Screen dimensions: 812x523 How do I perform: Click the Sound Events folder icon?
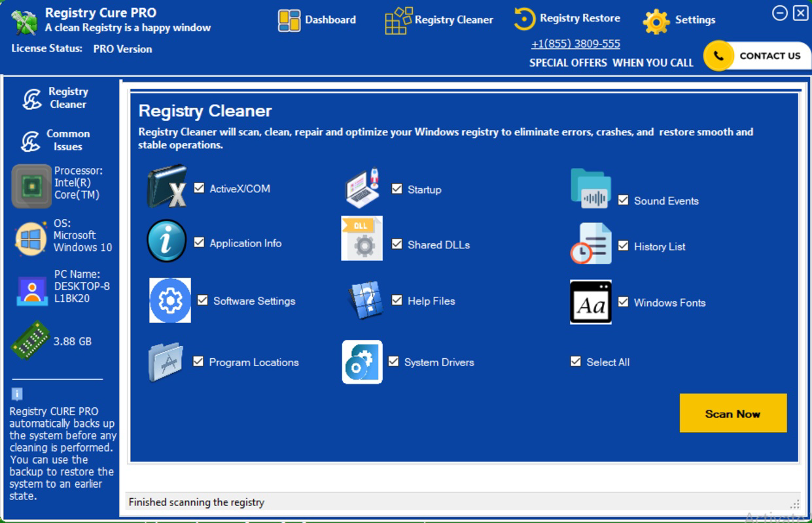(x=591, y=189)
